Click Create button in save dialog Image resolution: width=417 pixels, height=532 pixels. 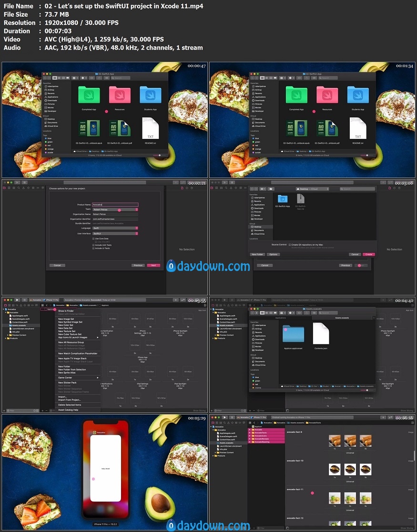tap(368, 254)
